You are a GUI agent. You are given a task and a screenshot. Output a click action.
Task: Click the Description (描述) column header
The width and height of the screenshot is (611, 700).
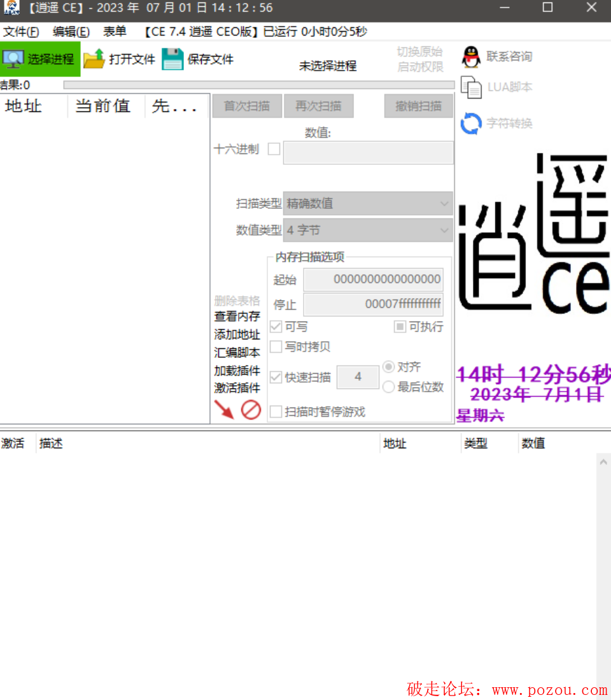[208, 443]
